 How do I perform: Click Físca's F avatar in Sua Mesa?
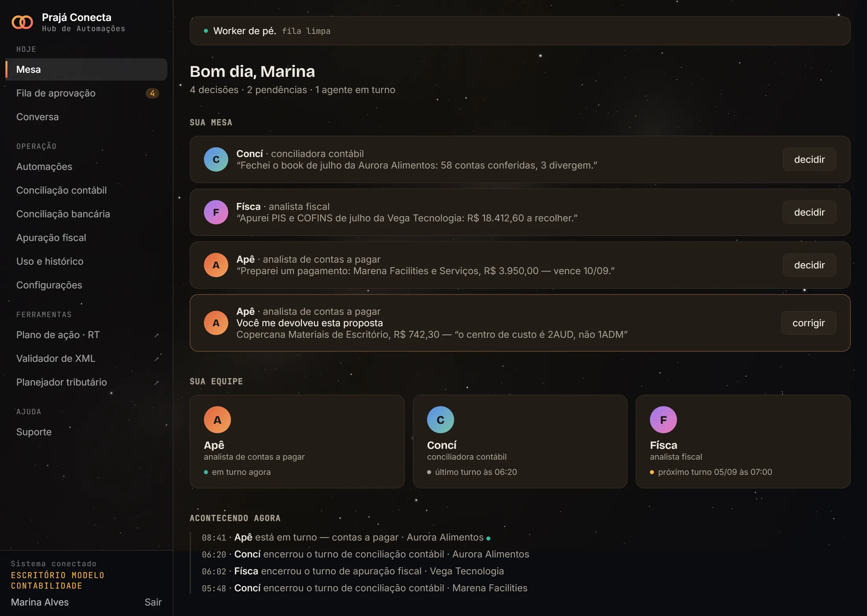[216, 212]
